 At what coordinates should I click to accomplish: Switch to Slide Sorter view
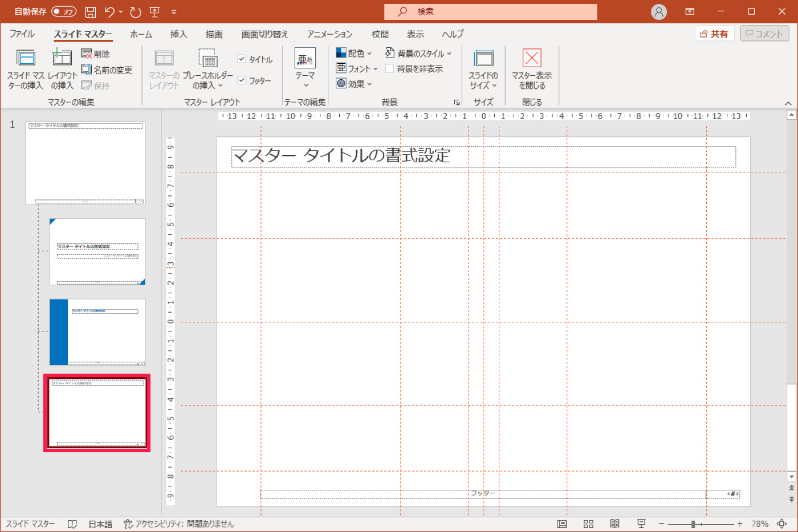tap(589, 524)
